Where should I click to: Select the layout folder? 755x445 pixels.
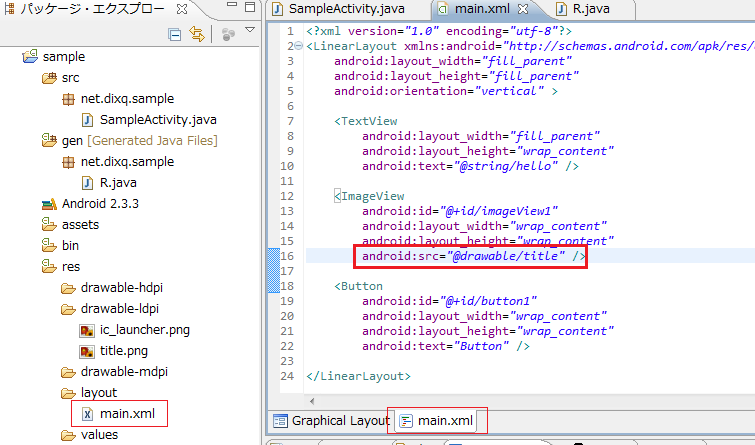click(x=99, y=393)
